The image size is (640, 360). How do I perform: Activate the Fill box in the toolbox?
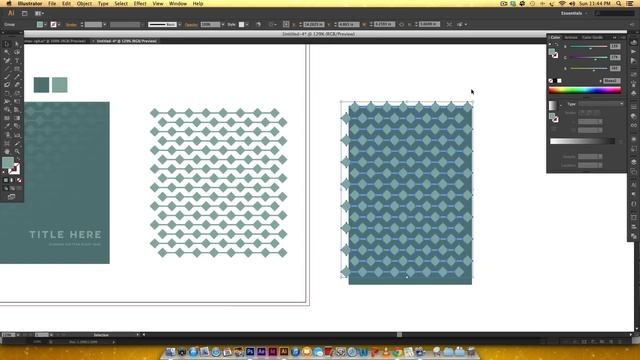tap(8, 162)
